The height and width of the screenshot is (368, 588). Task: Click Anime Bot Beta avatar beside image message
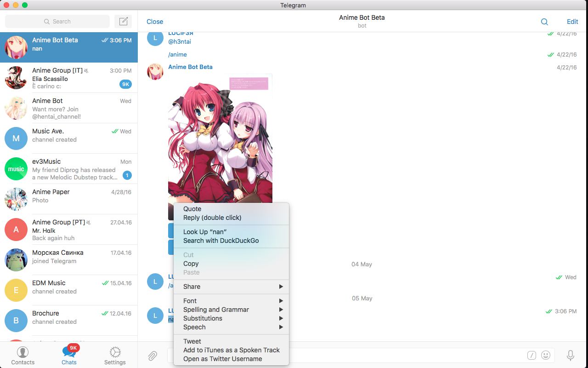[155, 72]
